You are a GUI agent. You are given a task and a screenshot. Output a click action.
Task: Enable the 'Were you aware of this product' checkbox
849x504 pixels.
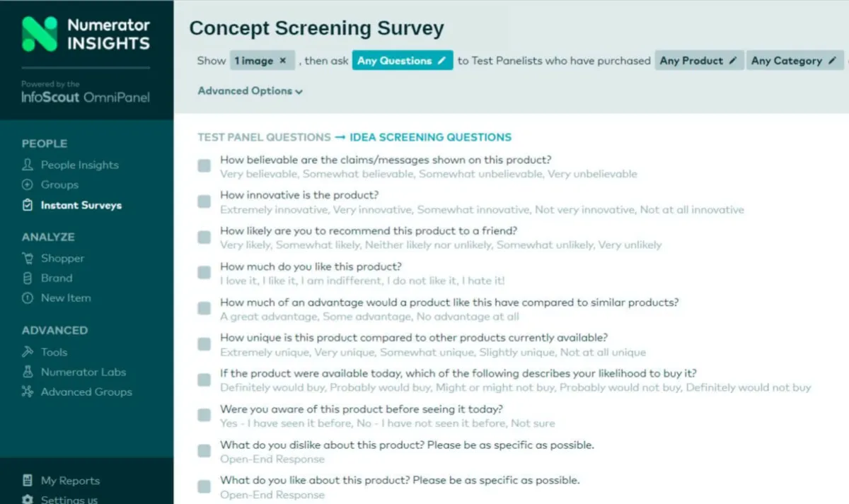204,415
